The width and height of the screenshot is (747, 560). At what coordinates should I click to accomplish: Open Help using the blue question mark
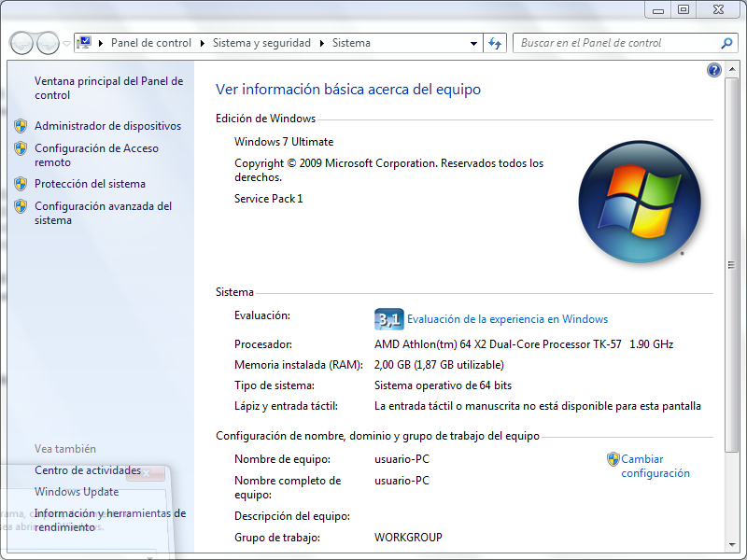click(714, 70)
